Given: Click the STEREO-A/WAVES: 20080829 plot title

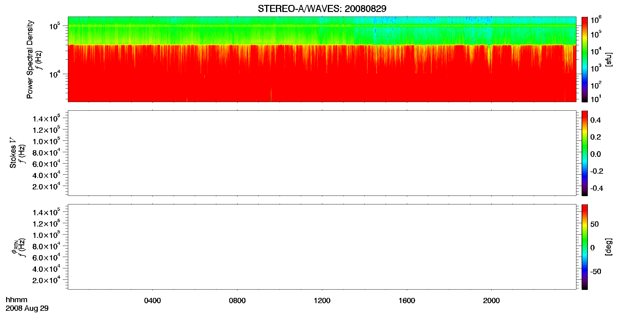Looking at the screenshot, I should point(322,9).
